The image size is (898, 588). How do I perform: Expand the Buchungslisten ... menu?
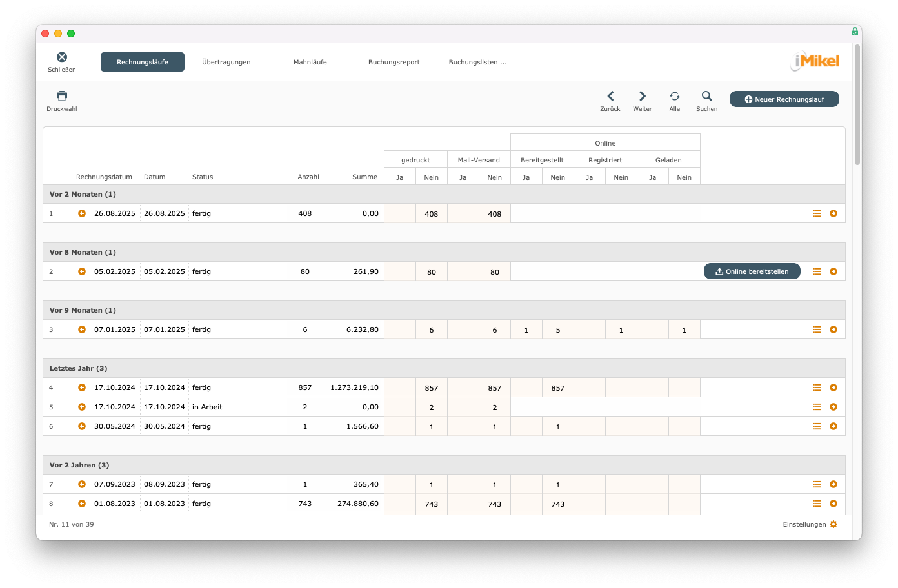click(x=478, y=62)
